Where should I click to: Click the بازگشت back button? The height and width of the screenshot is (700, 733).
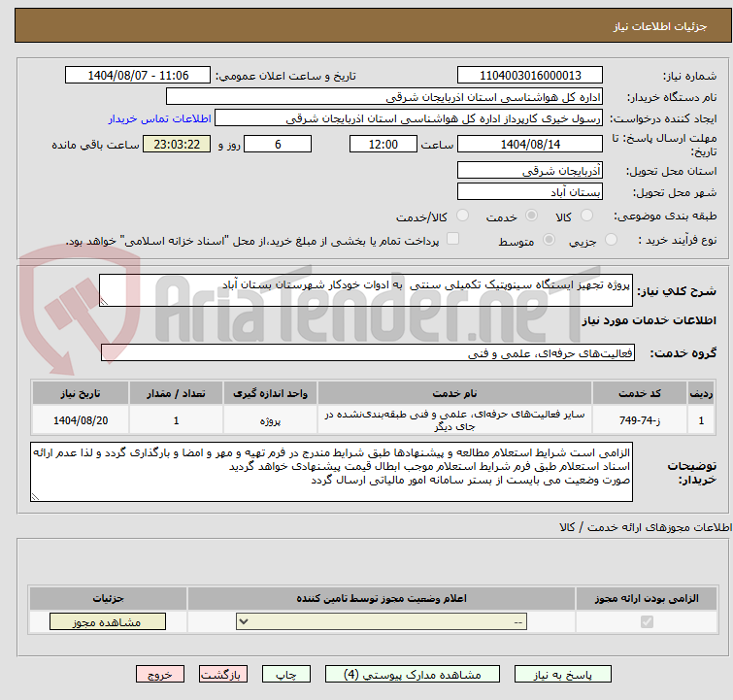(223, 675)
